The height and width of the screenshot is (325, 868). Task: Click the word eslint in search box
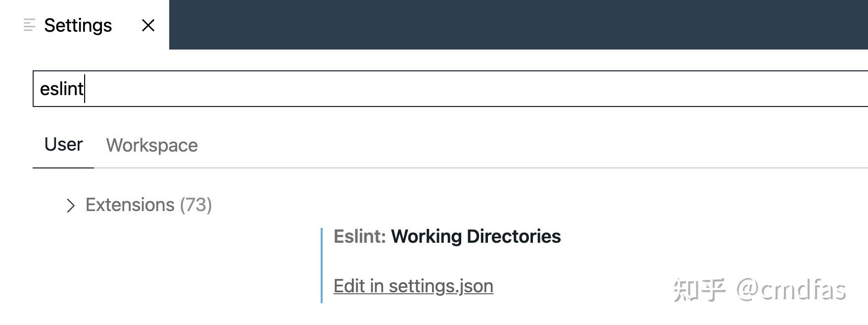point(62,89)
